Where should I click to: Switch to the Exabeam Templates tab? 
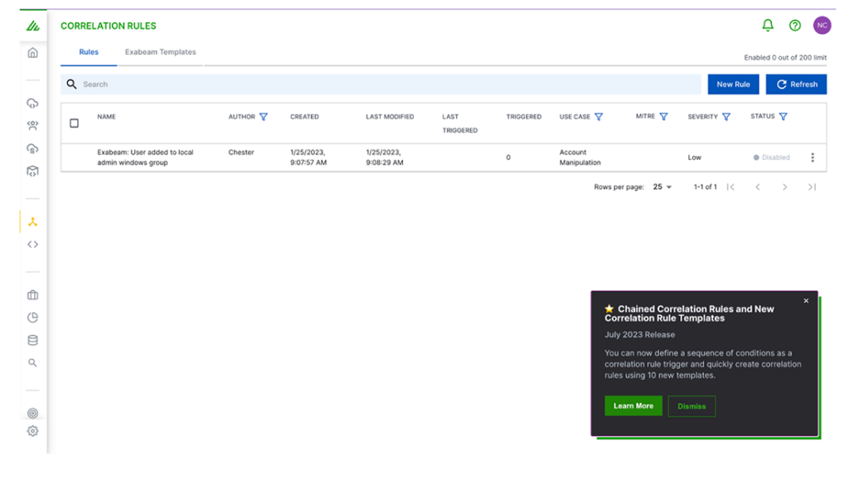click(x=161, y=51)
